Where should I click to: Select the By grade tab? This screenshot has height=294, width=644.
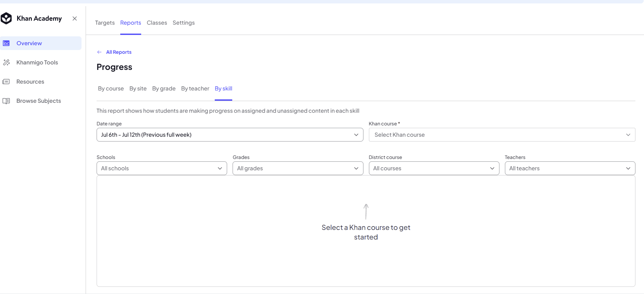[164, 88]
